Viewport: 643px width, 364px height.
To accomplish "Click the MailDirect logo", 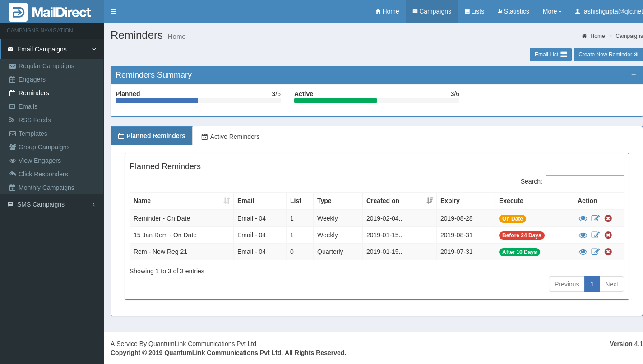I will 50,12.
